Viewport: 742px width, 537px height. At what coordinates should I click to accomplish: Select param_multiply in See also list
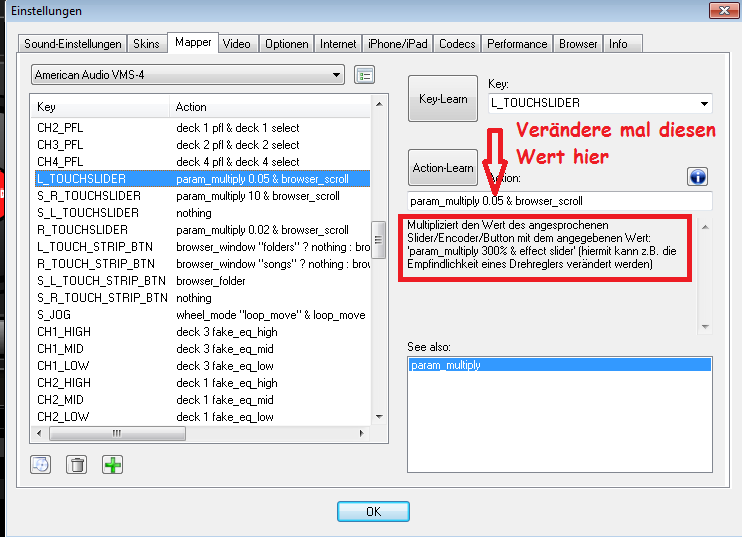click(x=560, y=365)
